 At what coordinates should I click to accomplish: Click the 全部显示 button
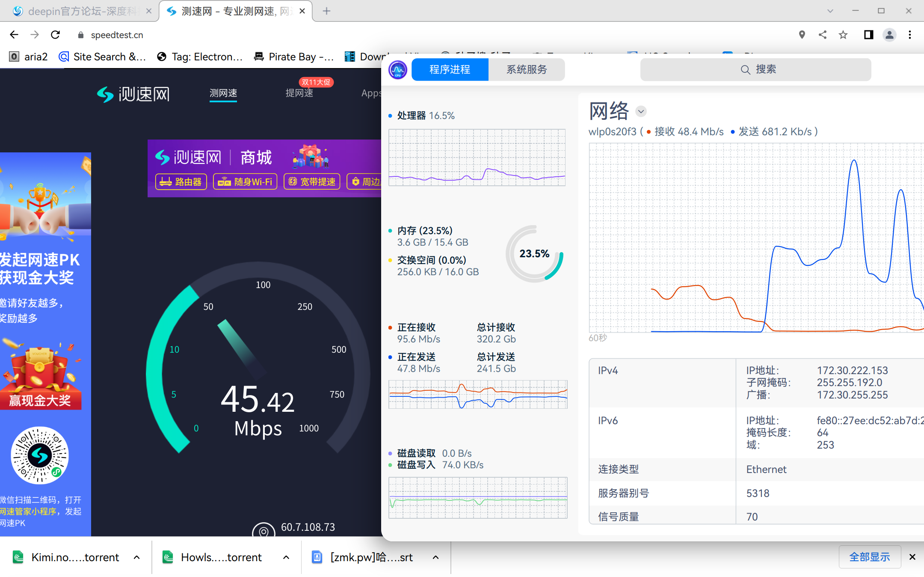coord(870,557)
